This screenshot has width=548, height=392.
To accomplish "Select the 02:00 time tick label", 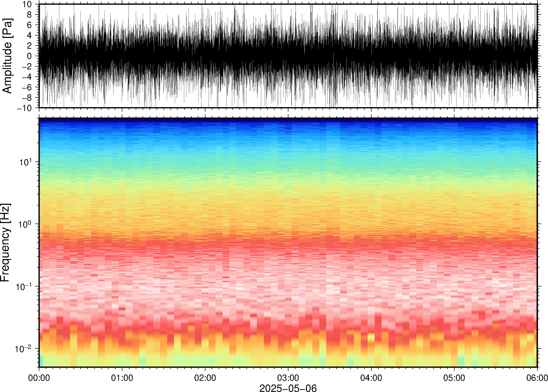I will point(205,378).
